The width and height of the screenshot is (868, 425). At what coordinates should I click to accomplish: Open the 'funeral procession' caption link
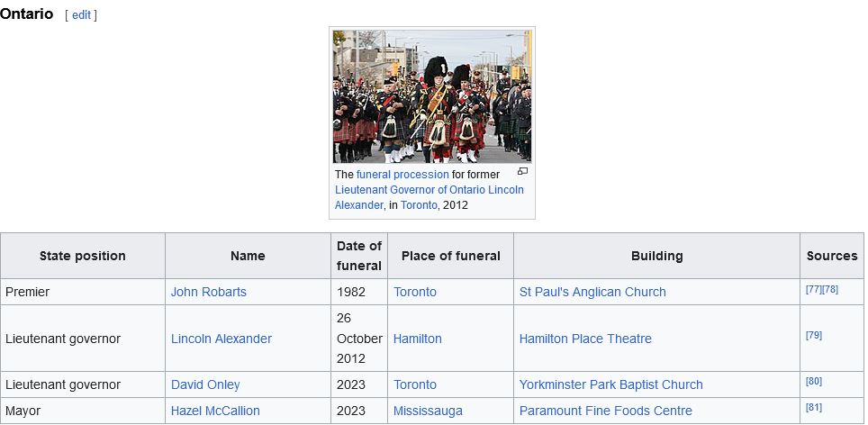click(402, 175)
